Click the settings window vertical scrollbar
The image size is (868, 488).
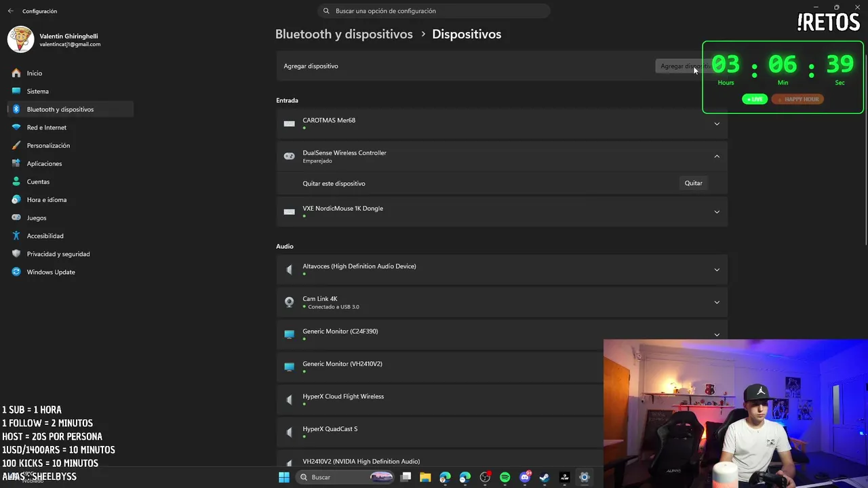pos(865,149)
